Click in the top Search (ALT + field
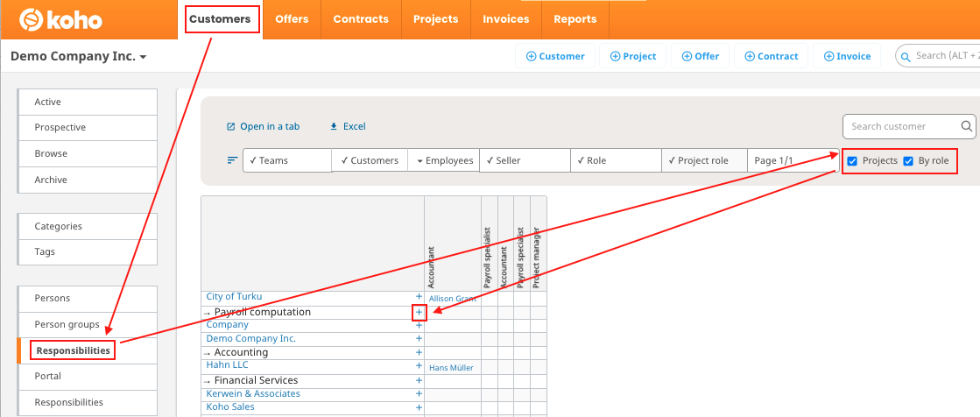Image resolution: width=980 pixels, height=417 pixels. pyautogui.click(x=937, y=56)
